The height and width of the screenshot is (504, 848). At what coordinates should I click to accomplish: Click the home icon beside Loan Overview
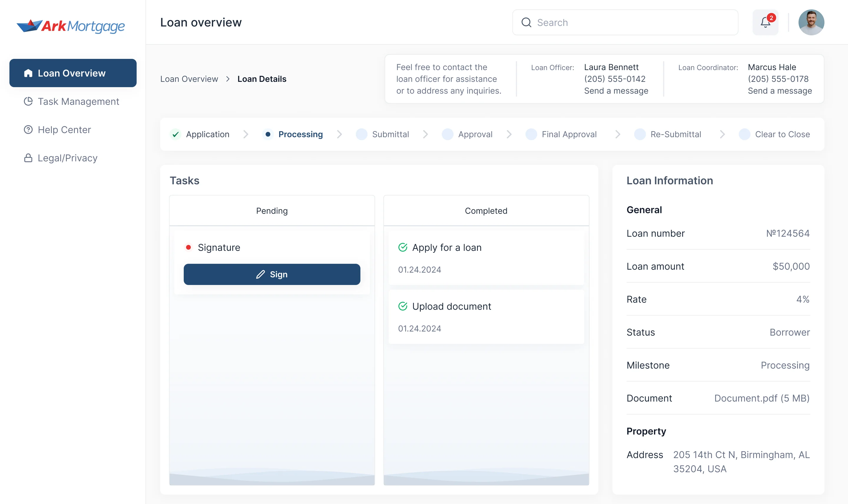pyautogui.click(x=28, y=73)
